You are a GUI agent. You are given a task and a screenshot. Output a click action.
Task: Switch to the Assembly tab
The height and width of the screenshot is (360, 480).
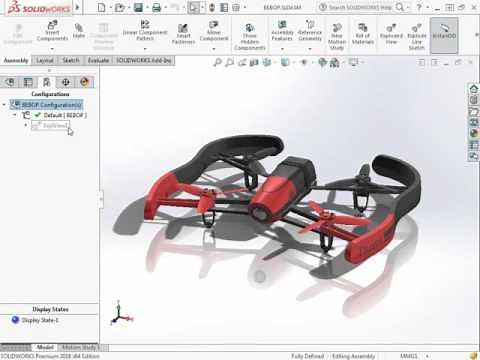[16, 60]
